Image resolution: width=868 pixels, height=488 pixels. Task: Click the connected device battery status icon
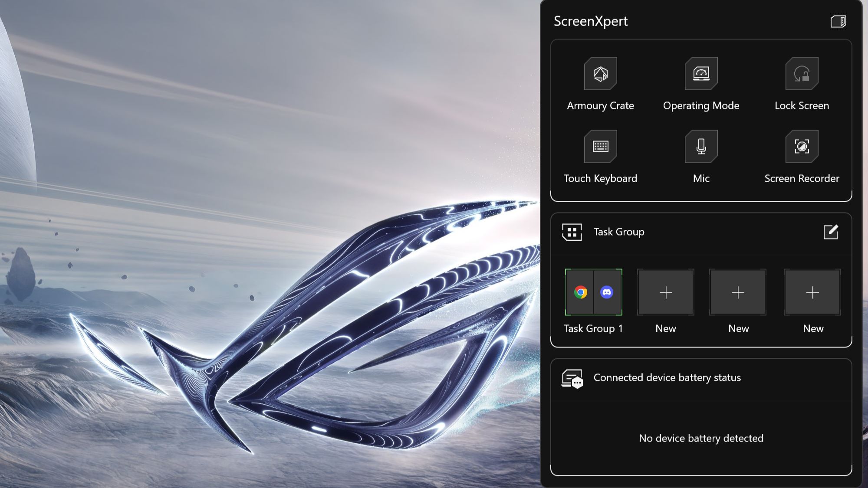tap(572, 379)
